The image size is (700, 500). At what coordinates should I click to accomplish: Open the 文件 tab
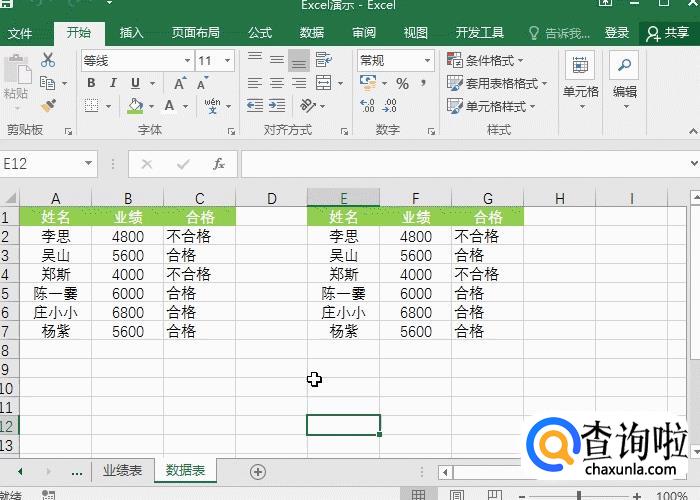coord(20,33)
